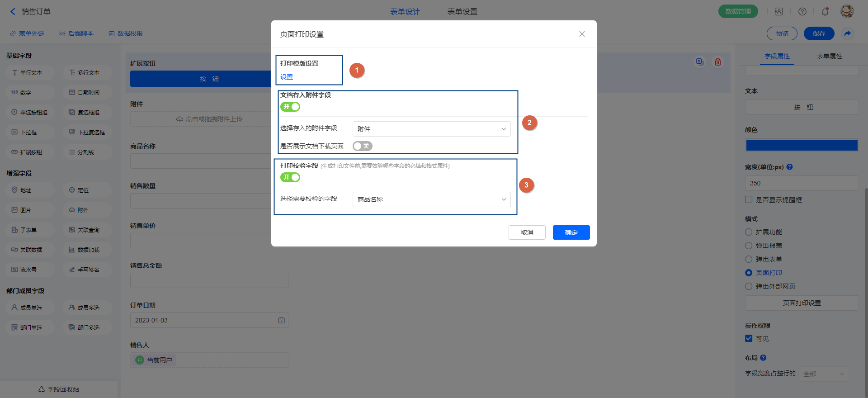Click the blue 颜色 swatch
Image resolution: width=868 pixels, height=398 pixels.
click(x=802, y=145)
